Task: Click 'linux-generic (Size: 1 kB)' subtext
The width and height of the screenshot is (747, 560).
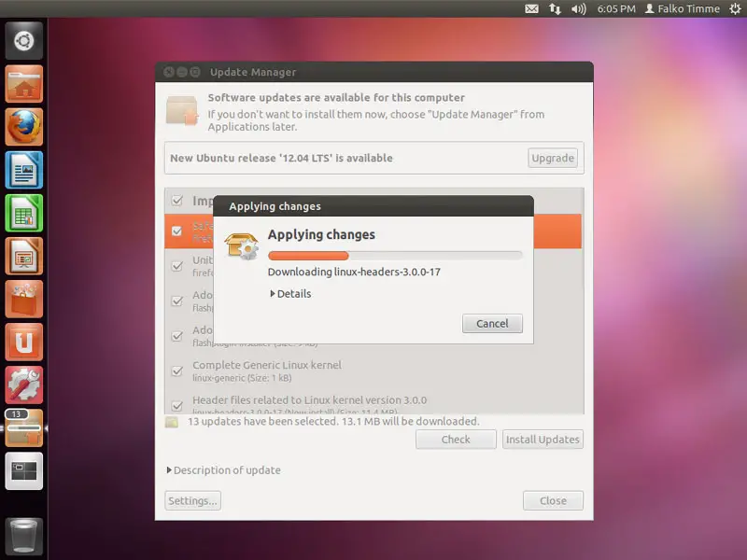Action: (242, 378)
